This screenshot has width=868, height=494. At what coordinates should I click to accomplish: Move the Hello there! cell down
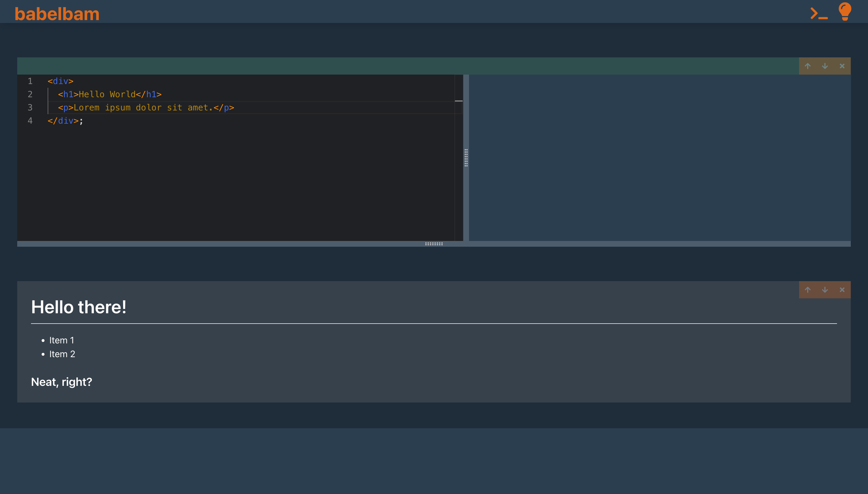825,290
